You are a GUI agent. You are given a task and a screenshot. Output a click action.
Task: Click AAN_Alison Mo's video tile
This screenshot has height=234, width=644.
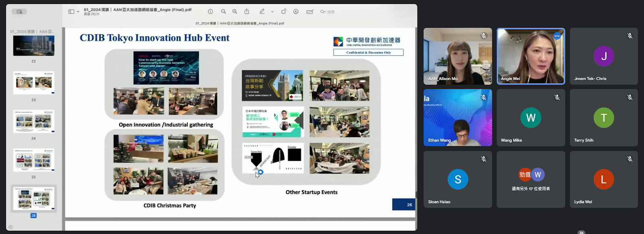coord(458,56)
